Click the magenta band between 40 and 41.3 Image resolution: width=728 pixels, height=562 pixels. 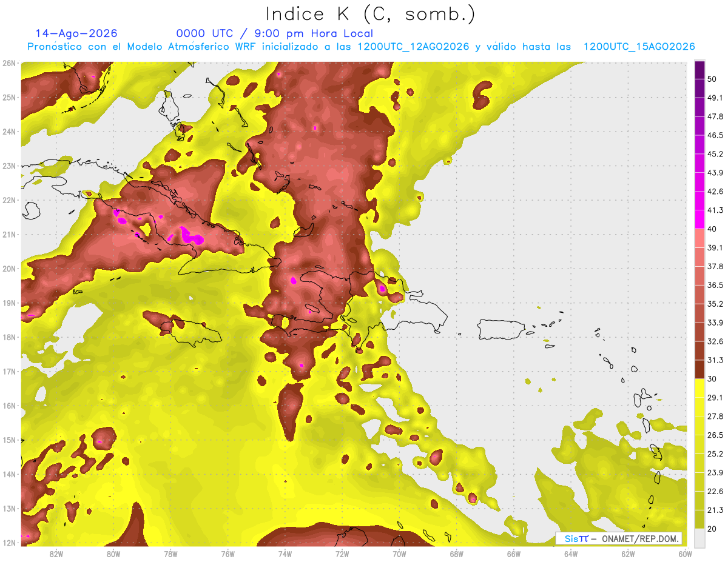[699, 219]
